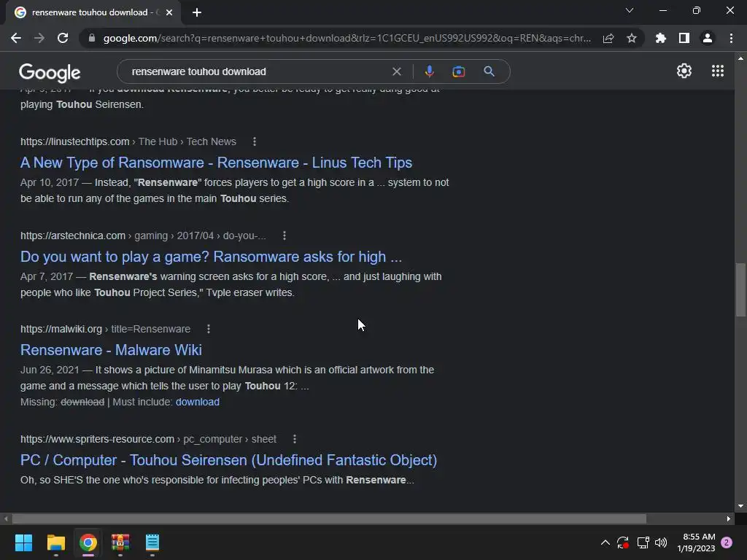Image resolution: width=747 pixels, height=560 pixels.
Task: Open PC / Computer - Touhou Seirensen result
Action: click(x=228, y=460)
